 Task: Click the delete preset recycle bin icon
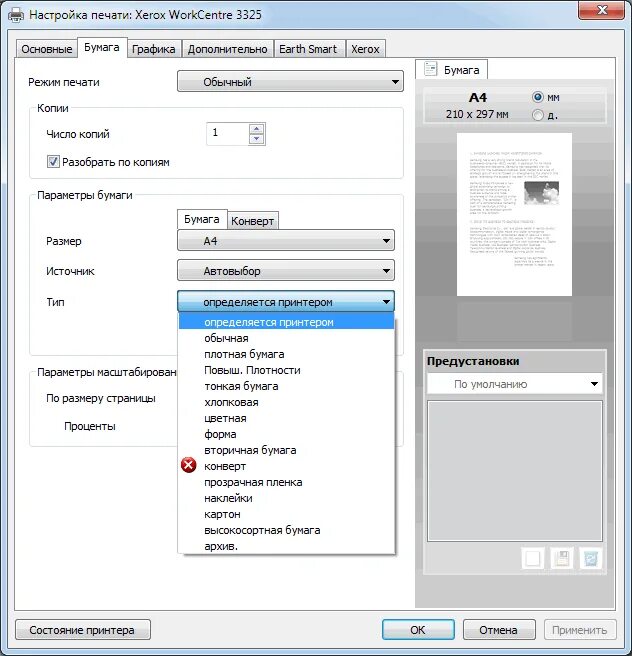(x=591, y=558)
